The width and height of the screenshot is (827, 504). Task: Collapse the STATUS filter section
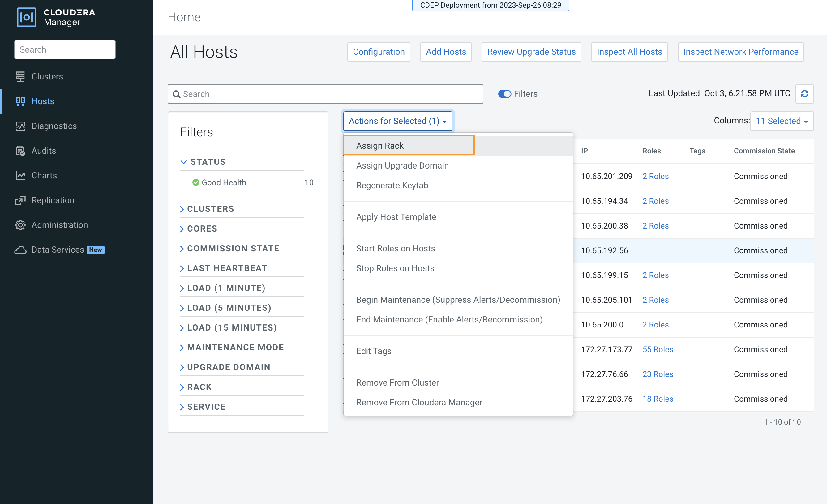pos(183,162)
